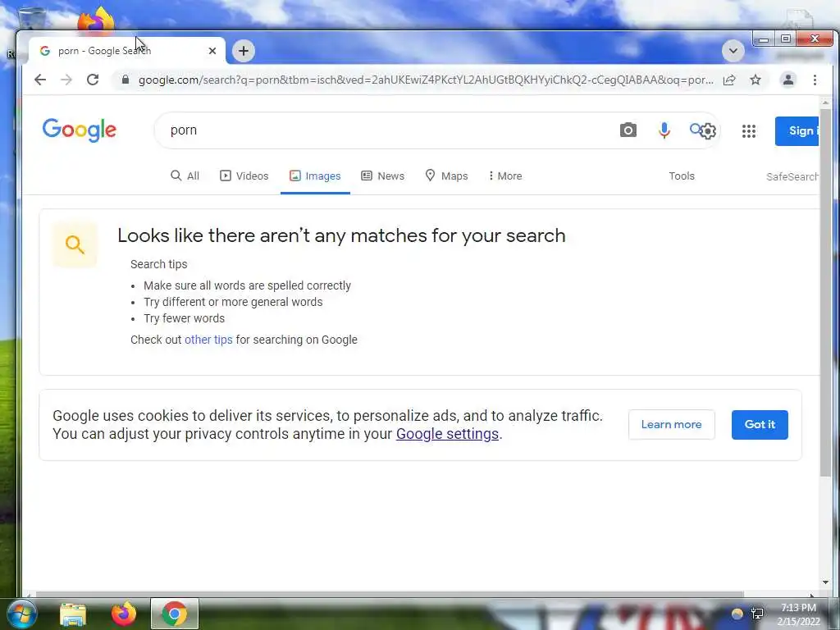This screenshot has width=840, height=630.
Task: Open the share page icon in address bar
Action: [729, 80]
